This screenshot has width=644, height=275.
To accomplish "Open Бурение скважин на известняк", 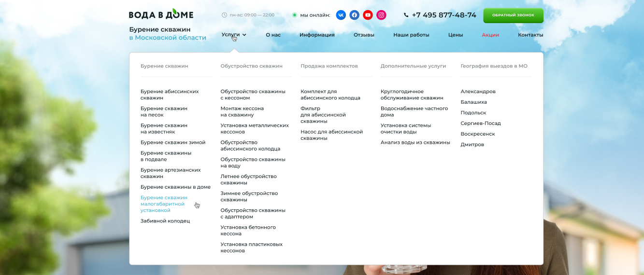I will [x=164, y=128].
